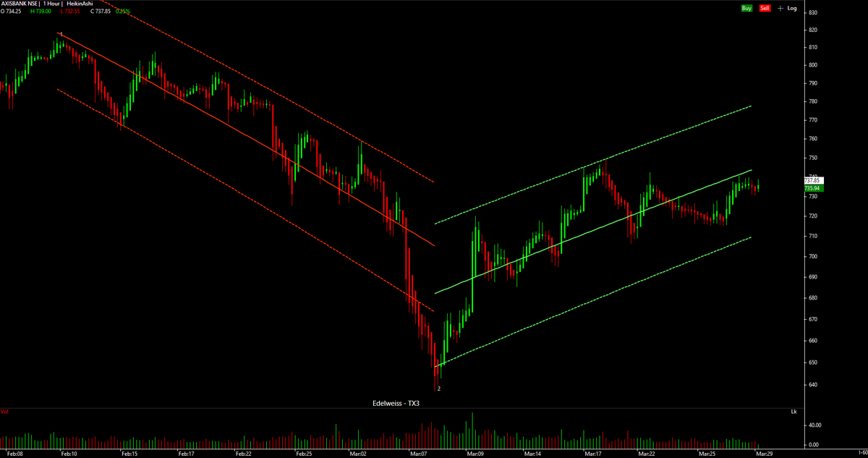
Task: Click the green Buy button
Action: click(746, 8)
